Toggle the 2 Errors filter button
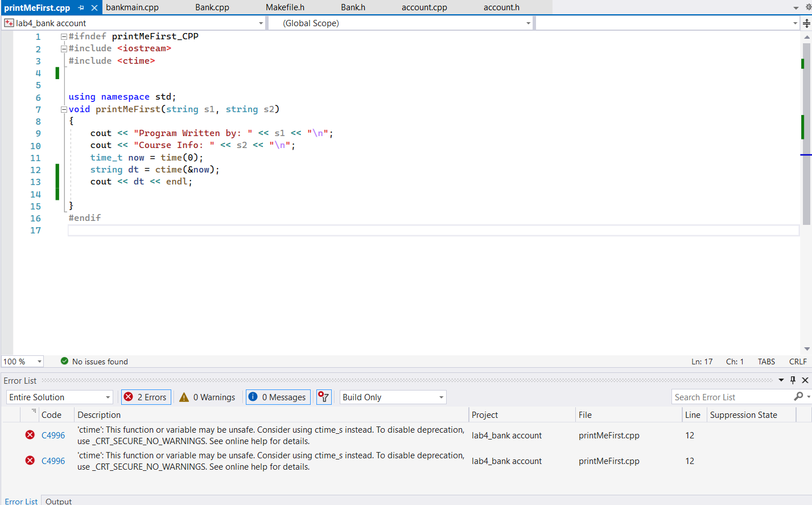Viewport: 812px width, 505px height. [x=146, y=397]
